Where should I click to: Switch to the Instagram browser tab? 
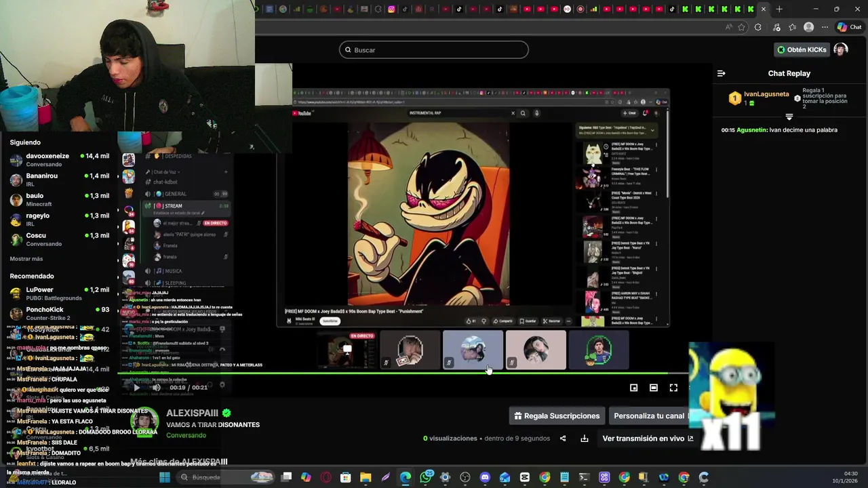click(391, 9)
